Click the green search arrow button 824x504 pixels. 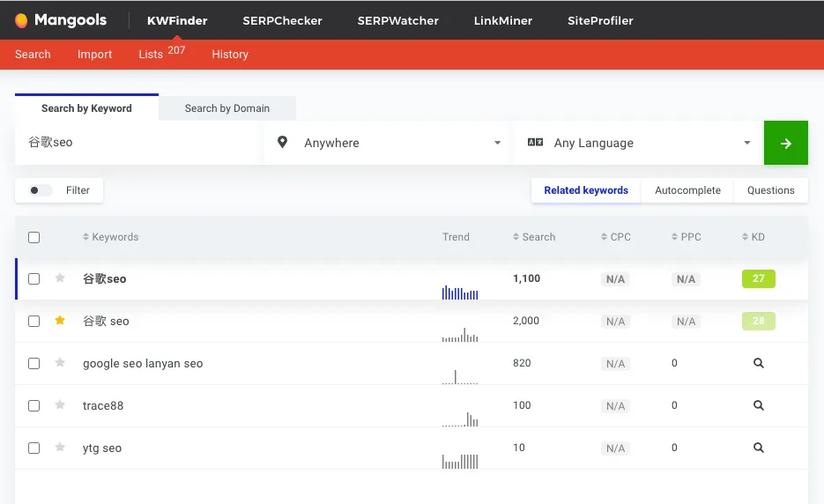coord(785,143)
